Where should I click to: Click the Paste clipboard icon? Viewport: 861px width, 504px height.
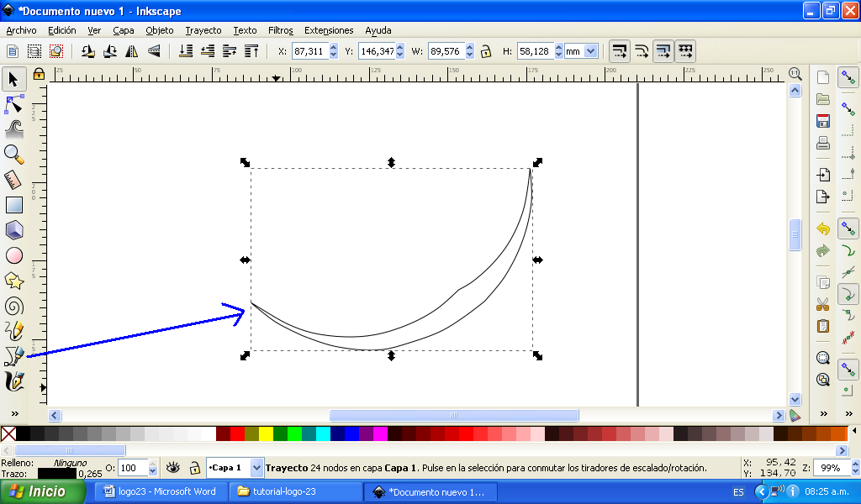point(822,326)
